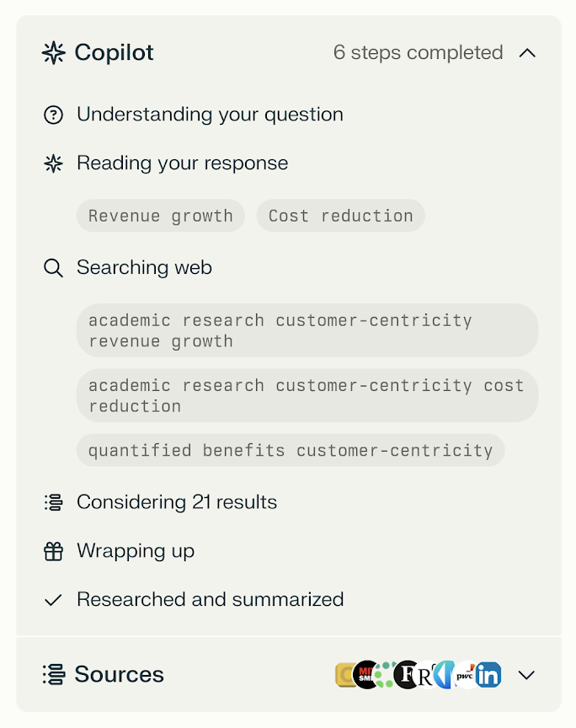Screen dimensions: 576x728
Task: Collapse the steps completed chevron
Action: 527,53
